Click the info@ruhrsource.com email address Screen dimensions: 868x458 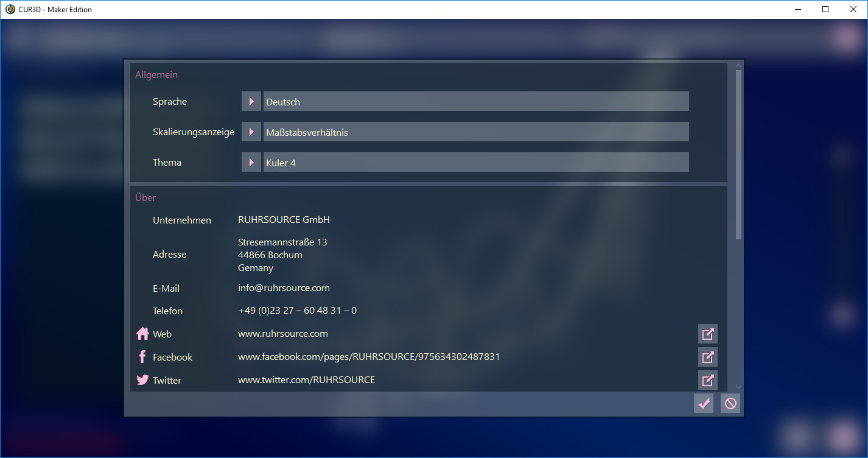(x=284, y=288)
